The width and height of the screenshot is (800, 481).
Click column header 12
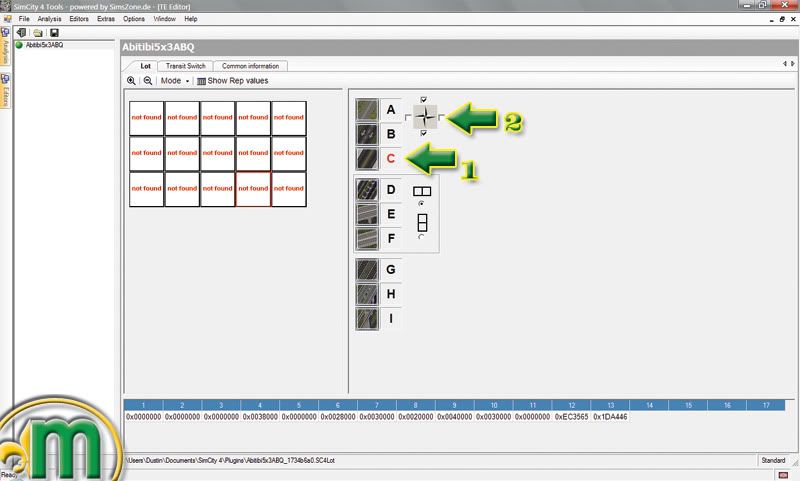(571, 406)
